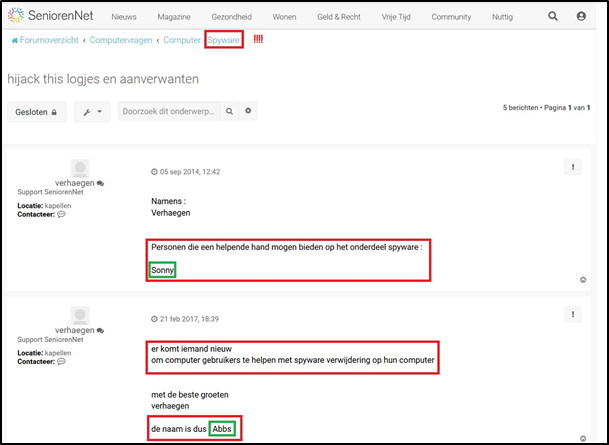Click report icon on first post

(572, 168)
